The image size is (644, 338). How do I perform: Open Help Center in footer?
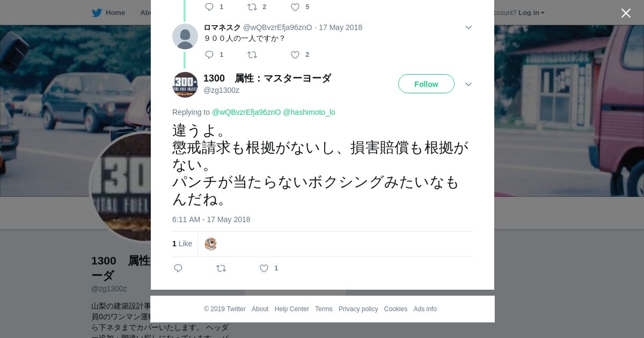pyautogui.click(x=291, y=309)
